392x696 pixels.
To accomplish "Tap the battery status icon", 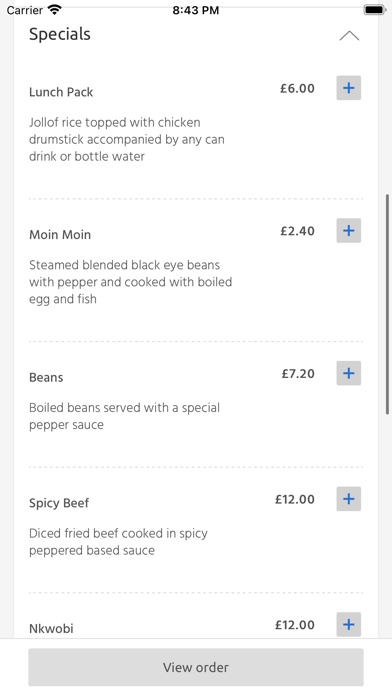I will 374,10.
